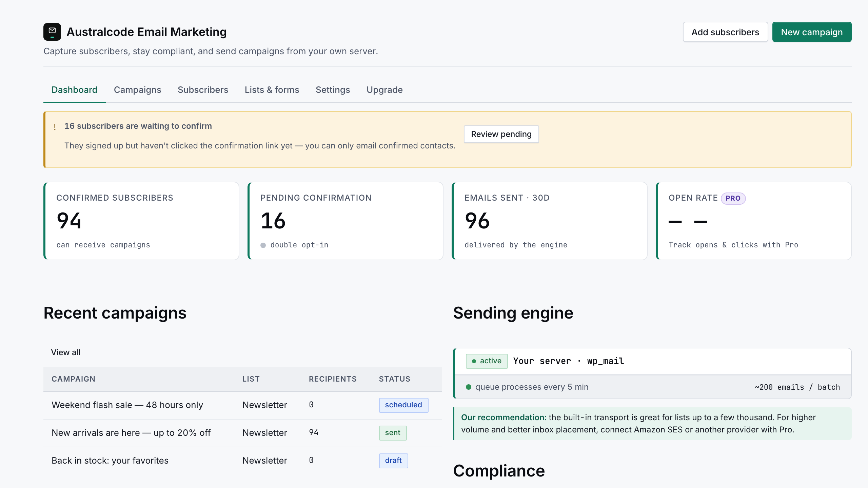Click the Compliance heading
This screenshot has width=868, height=488.
[x=499, y=471]
